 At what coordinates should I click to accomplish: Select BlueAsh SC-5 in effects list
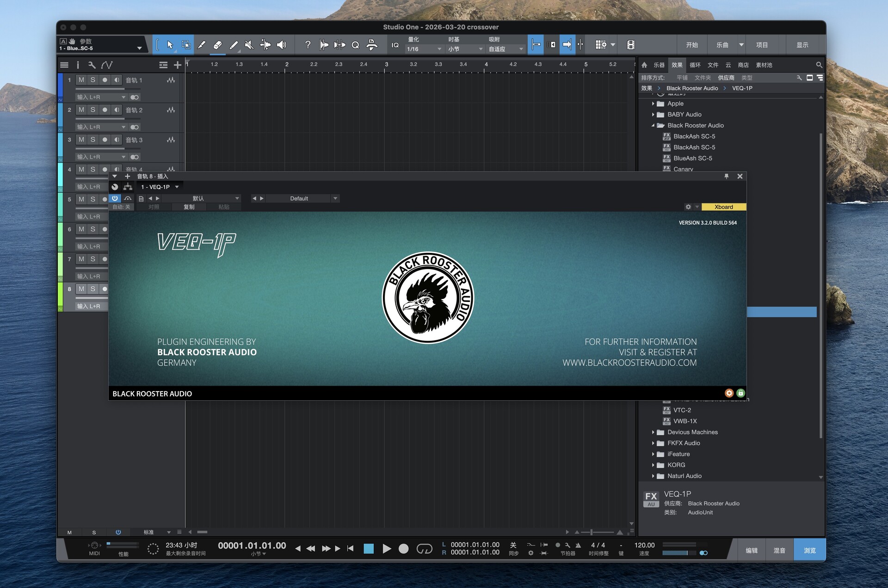coord(692,158)
